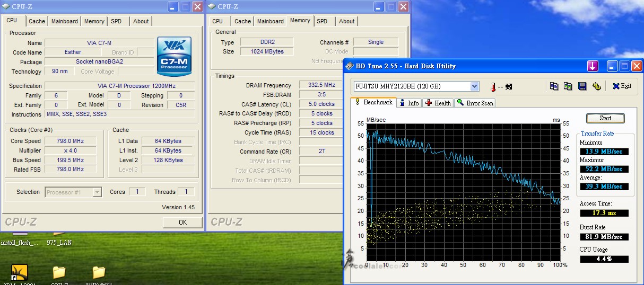Viewport: 644px width, 285px height.
Task: Select the Cache tab in right CPU-Z window
Action: pyautogui.click(x=242, y=21)
